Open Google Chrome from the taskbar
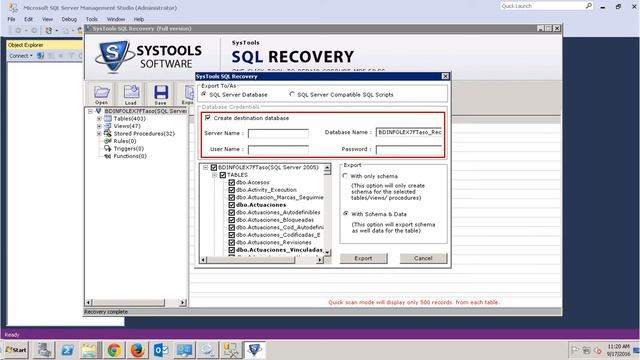This screenshot has width=640, height=360. [x=114, y=350]
